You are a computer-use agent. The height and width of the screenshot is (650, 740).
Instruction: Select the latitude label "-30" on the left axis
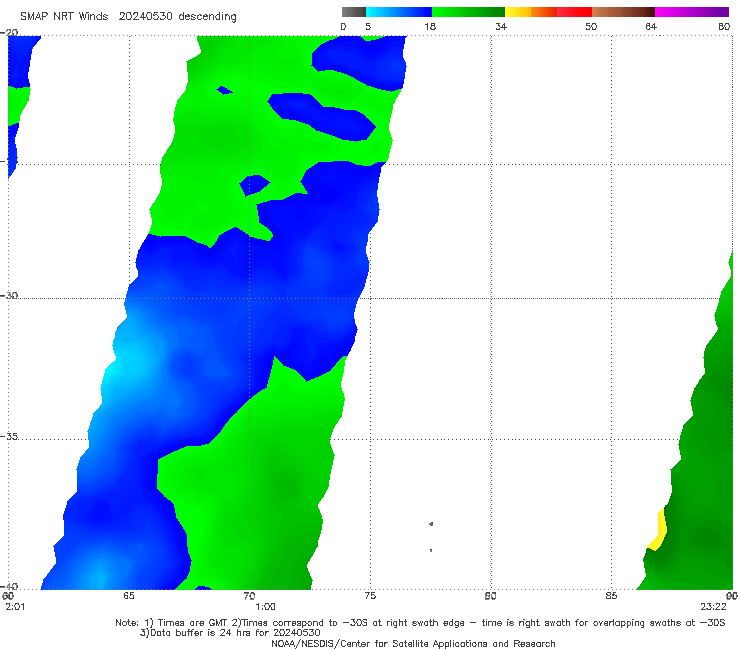[x=10, y=295]
